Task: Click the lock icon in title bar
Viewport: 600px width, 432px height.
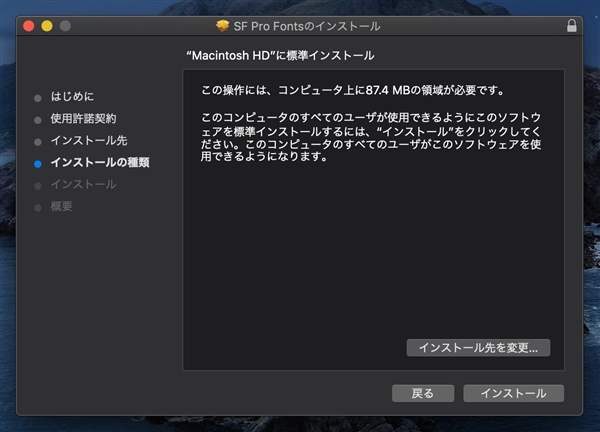Action: tap(572, 26)
